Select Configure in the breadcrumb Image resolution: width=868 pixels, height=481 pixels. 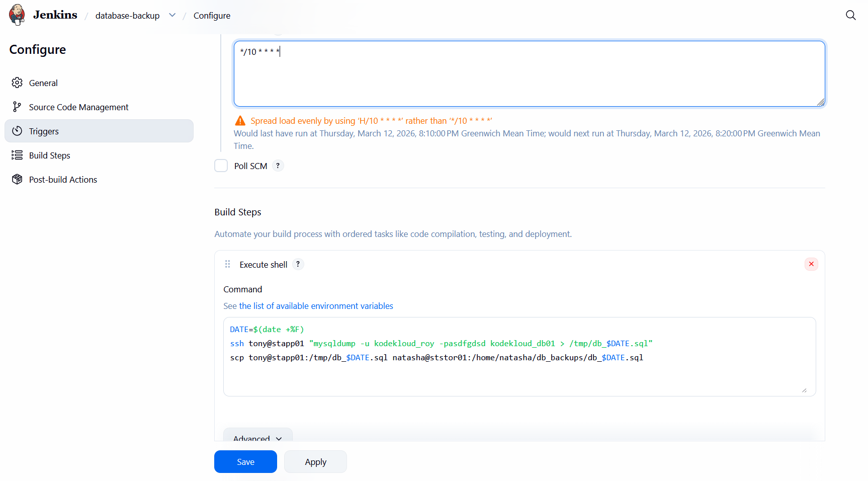point(211,16)
